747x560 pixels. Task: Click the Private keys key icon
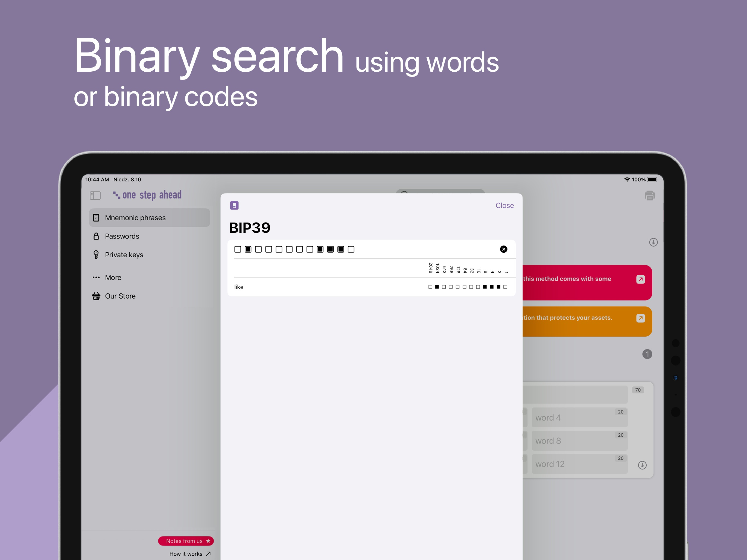[96, 255]
